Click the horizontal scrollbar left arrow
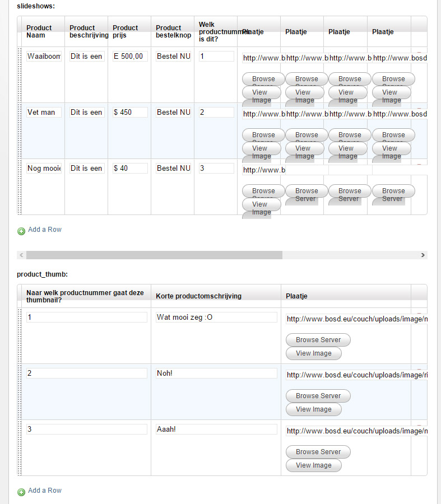Viewport: 441px width, 504px height. [21, 255]
